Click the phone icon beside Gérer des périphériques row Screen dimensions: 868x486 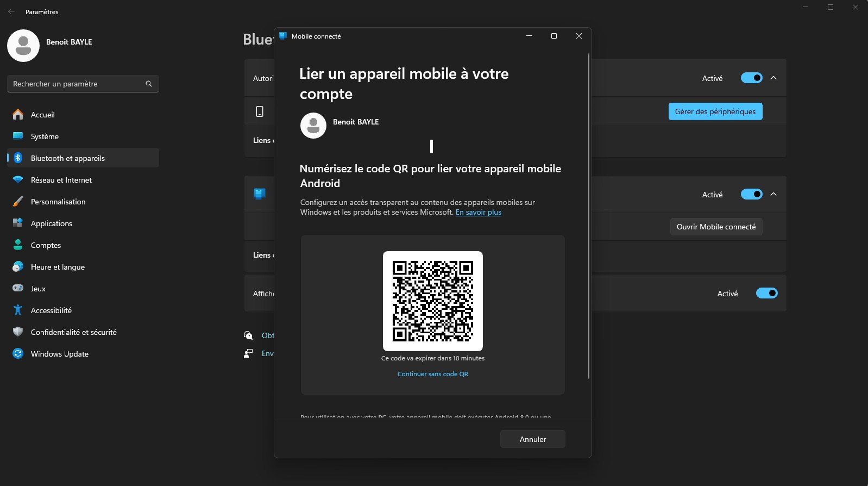(260, 111)
